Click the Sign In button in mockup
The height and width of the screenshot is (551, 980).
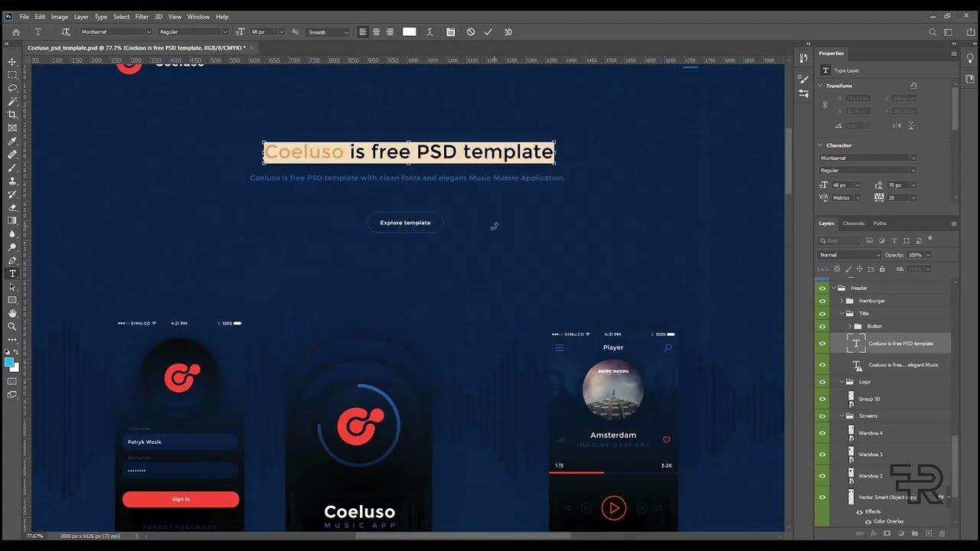tap(181, 499)
